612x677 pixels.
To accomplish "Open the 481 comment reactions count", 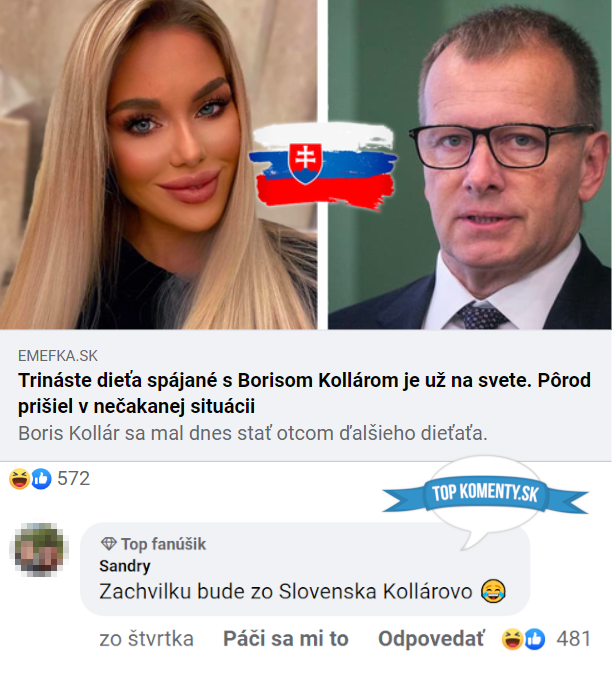I will point(573,639).
